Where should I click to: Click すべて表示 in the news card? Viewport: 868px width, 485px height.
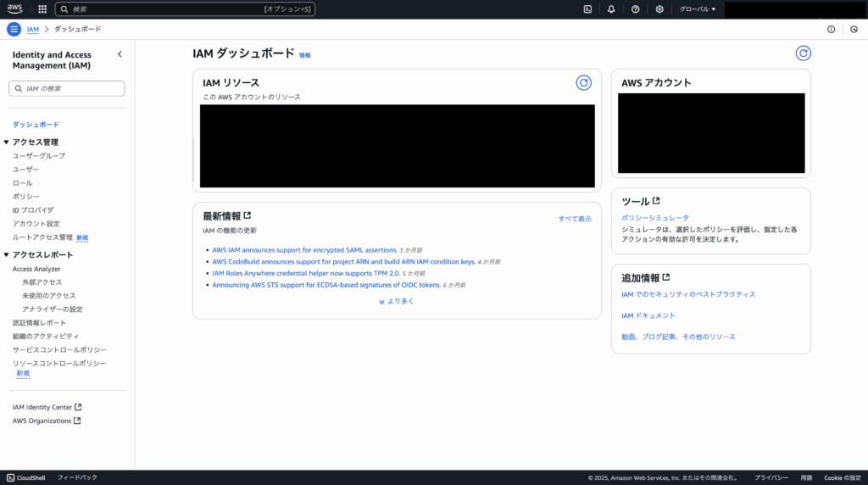click(575, 219)
